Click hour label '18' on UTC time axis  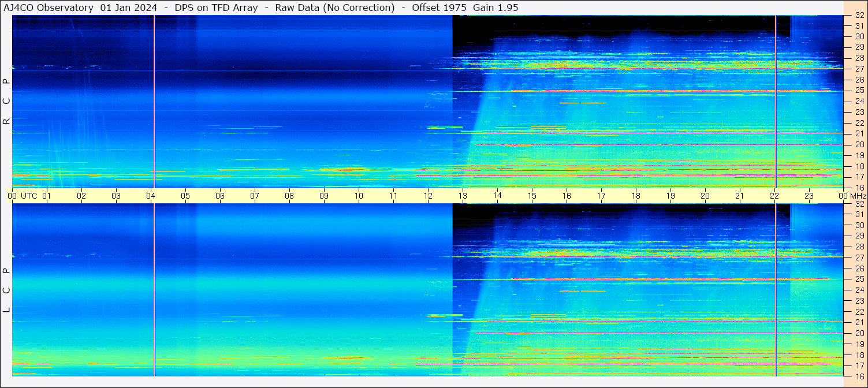click(636, 196)
